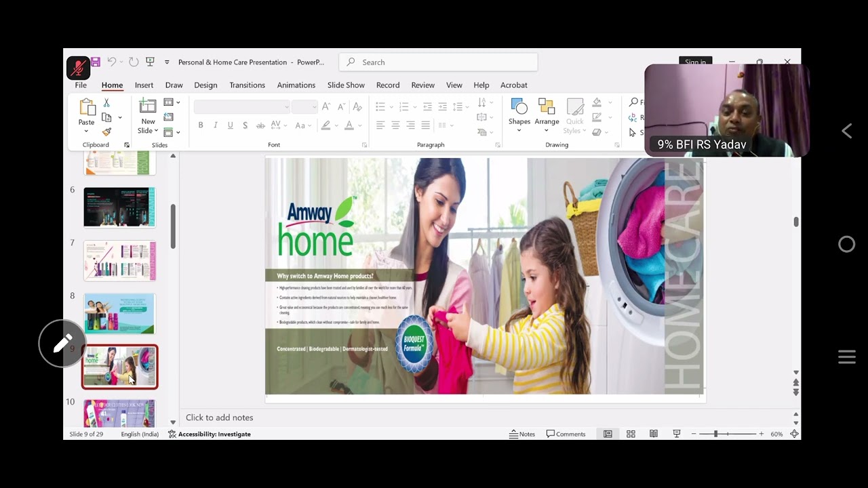Toggle underline formatting
868x488 pixels.
231,125
